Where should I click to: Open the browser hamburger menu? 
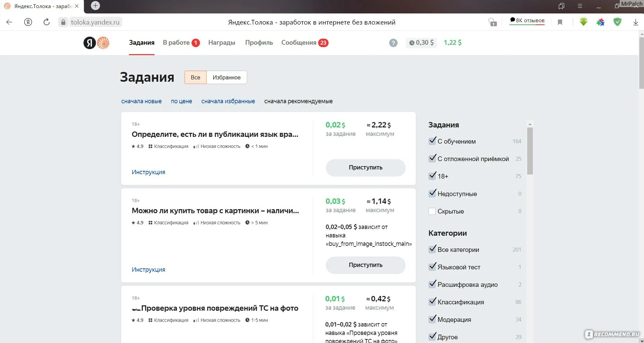pos(580,6)
